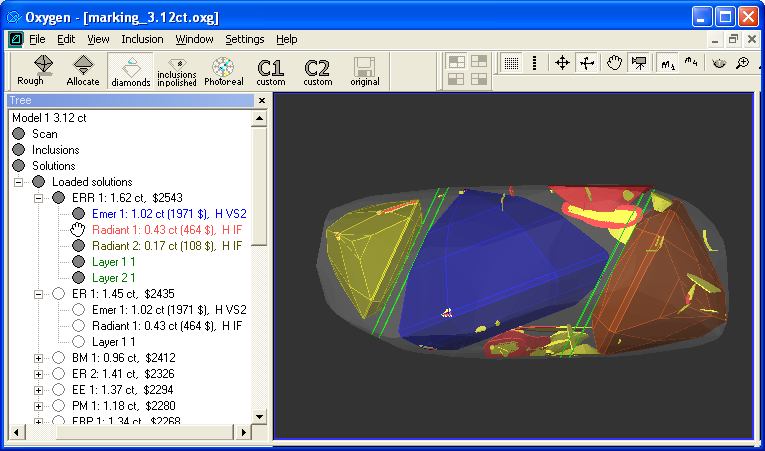Select Emer 1: 1.02 ct under ERR 1

coord(168,214)
